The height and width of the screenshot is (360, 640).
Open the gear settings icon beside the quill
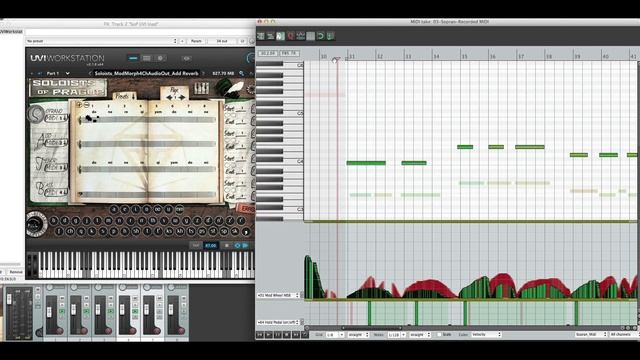coord(250,89)
